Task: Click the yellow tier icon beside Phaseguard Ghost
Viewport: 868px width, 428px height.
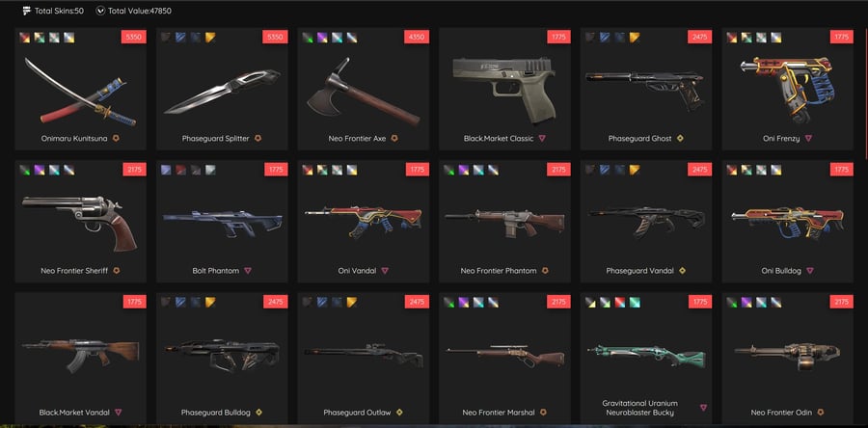Action: 680,138
